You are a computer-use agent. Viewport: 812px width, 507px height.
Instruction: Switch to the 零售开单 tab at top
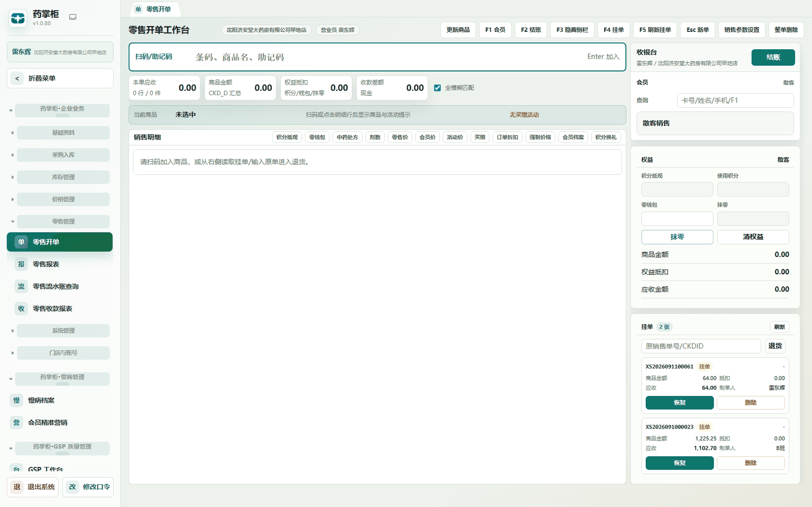pos(155,9)
